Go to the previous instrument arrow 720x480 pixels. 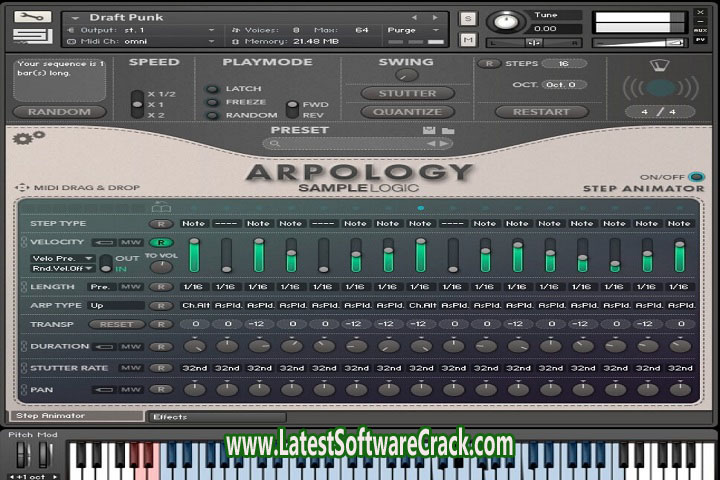click(414, 17)
